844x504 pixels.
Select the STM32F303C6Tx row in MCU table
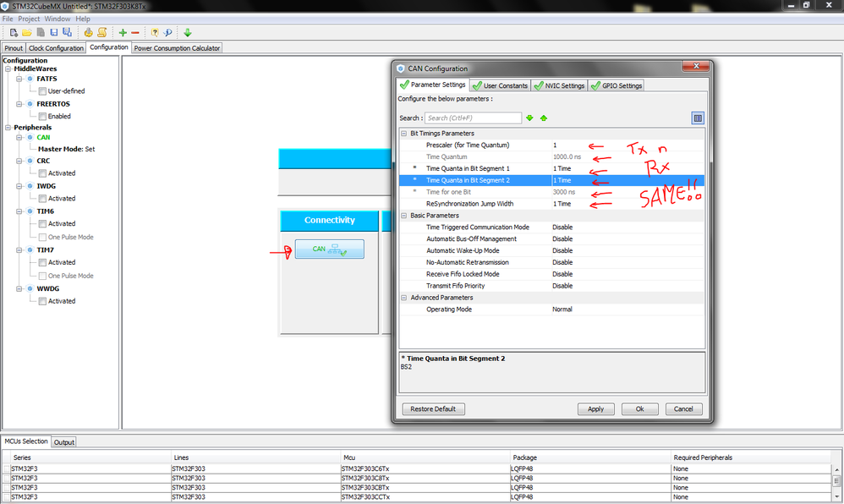click(x=418, y=469)
